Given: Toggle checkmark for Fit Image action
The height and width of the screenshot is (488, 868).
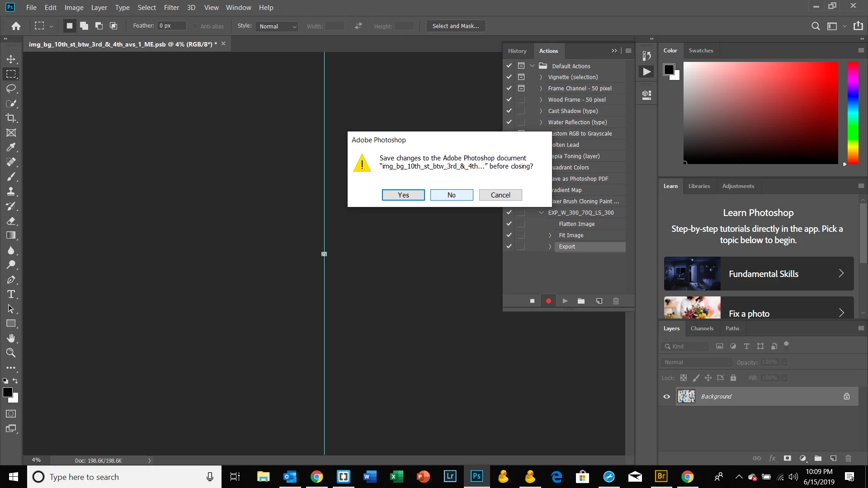Looking at the screenshot, I should [509, 235].
